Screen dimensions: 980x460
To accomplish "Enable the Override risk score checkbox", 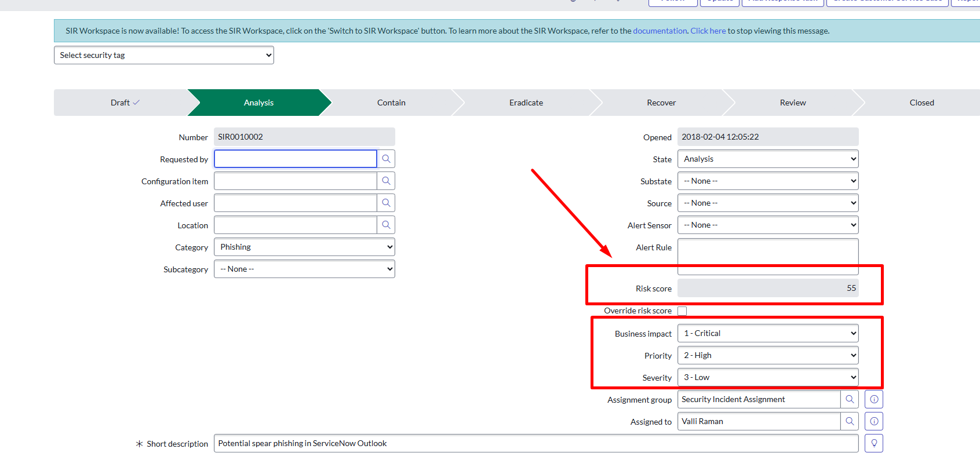I will tap(682, 311).
